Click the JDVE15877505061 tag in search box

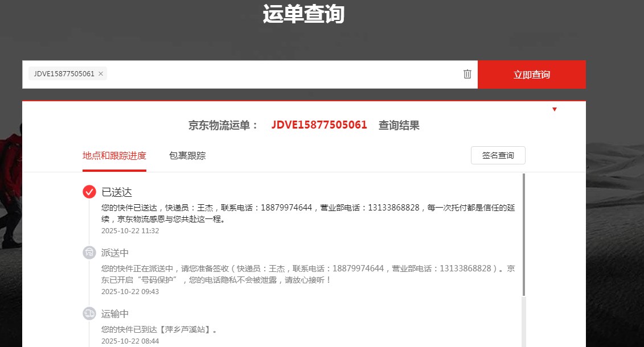[x=64, y=74]
